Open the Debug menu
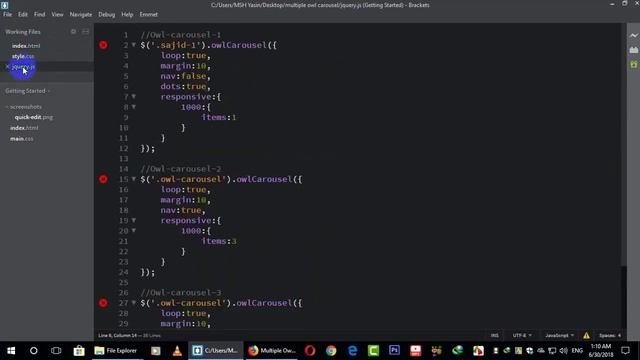 click(x=107, y=14)
